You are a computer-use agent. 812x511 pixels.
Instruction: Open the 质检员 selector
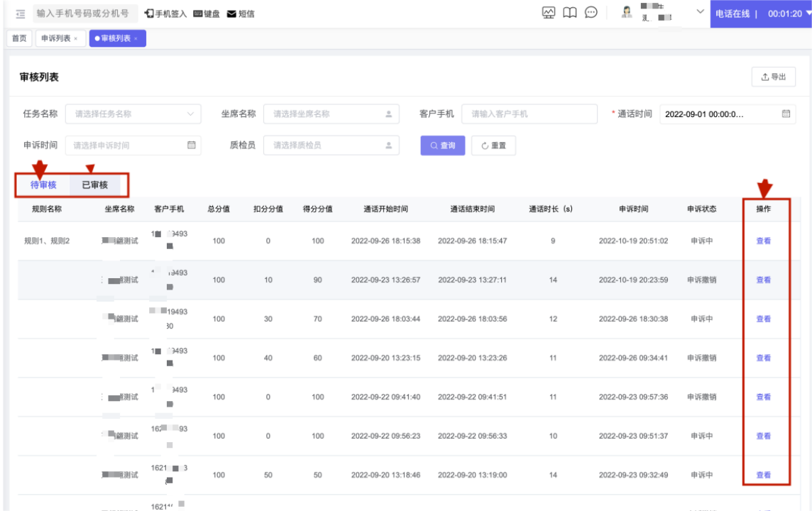(x=331, y=145)
